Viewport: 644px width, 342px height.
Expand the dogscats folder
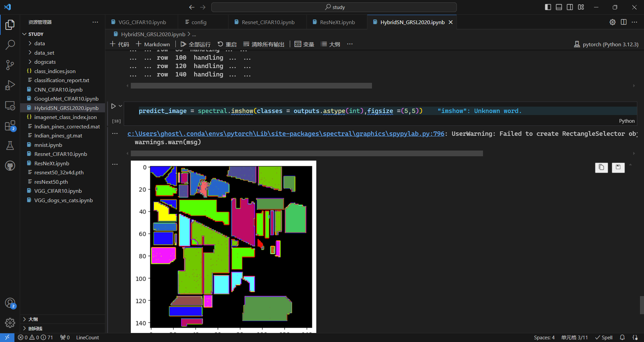point(45,62)
